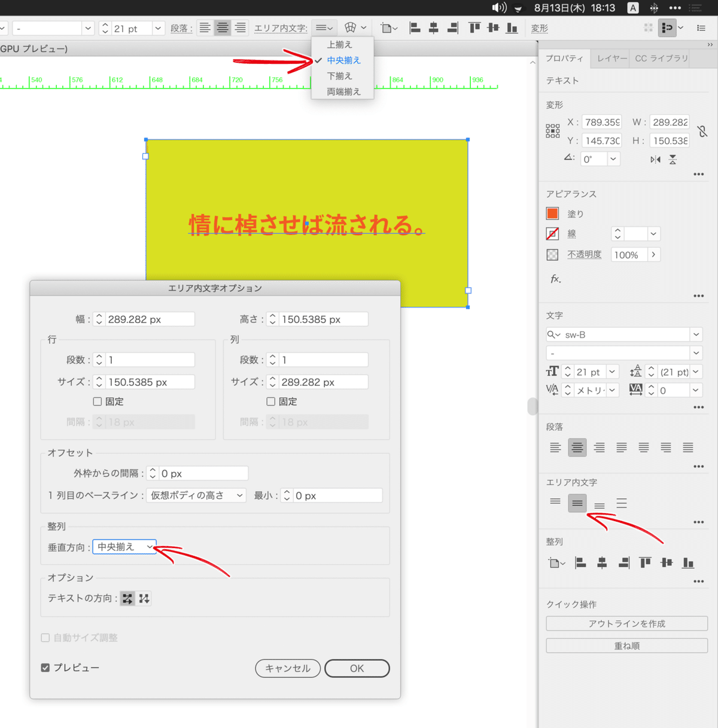Image resolution: width=718 pixels, height=728 pixels.
Task: Select vertical text flow direction icon
Action: (x=144, y=598)
